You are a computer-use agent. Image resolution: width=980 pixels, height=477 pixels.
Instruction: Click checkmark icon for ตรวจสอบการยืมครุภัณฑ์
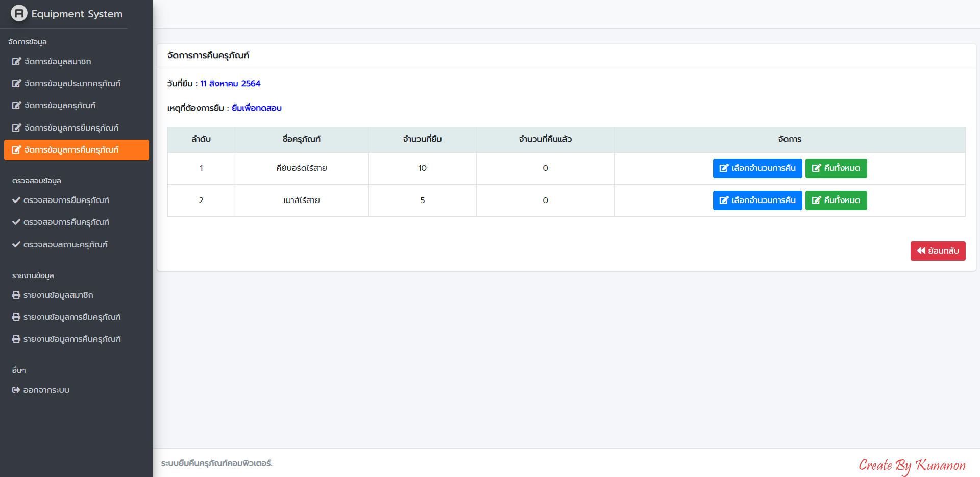coord(16,200)
